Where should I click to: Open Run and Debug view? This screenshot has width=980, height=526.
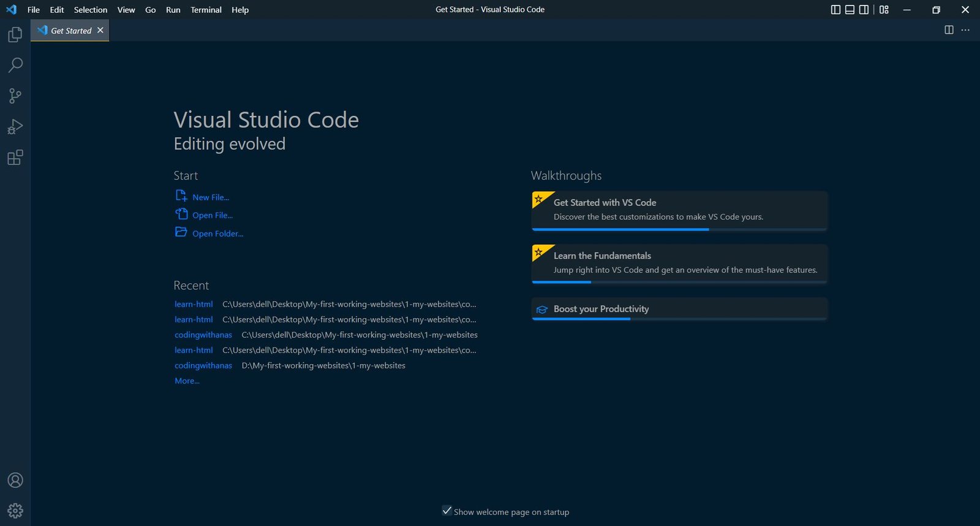pyautogui.click(x=15, y=127)
